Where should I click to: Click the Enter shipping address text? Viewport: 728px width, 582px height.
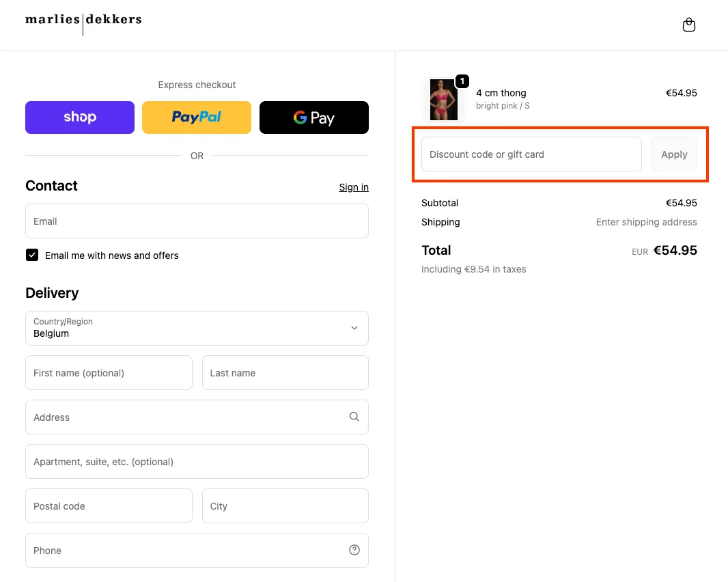[646, 222]
